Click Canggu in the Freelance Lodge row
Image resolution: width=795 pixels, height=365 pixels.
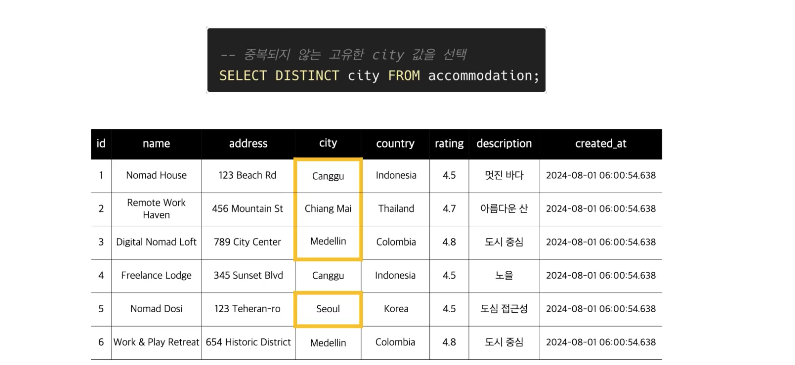tap(328, 276)
